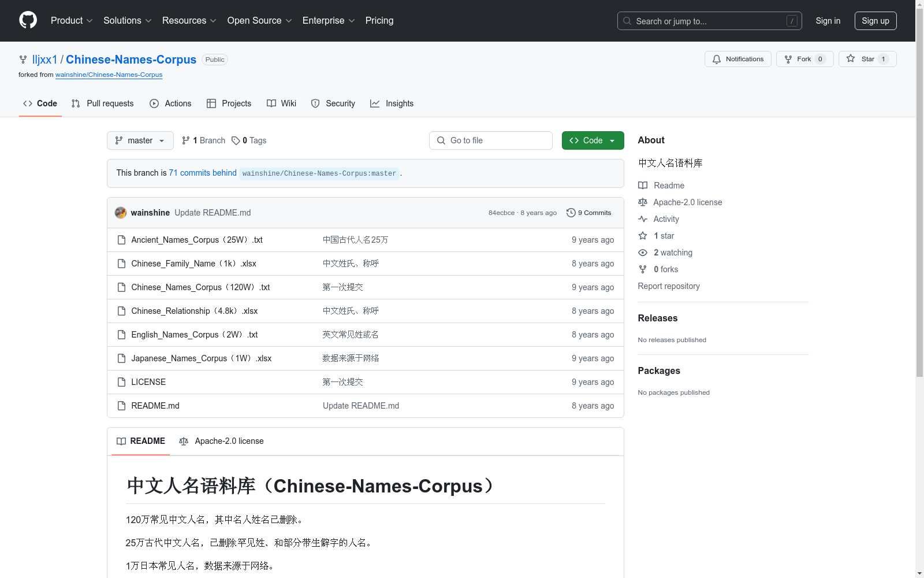Image resolution: width=924 pixels, height=578 pixels.
Task: Click the 84ecbce commit hash
Action: click(x=501, y=213)
